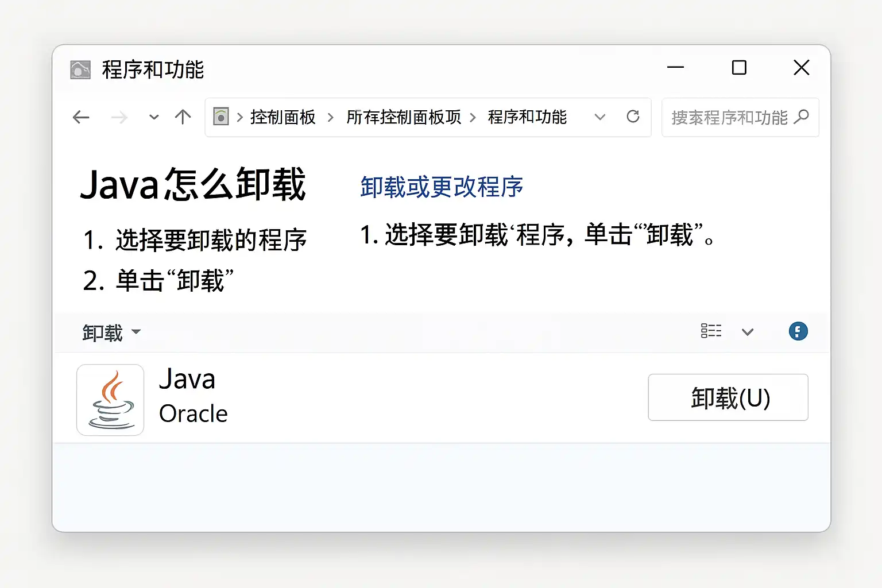Image resolution: width=882 pixels, height=588 pixels.
Task: Go back with the left arrow
Action: (81, 118)
